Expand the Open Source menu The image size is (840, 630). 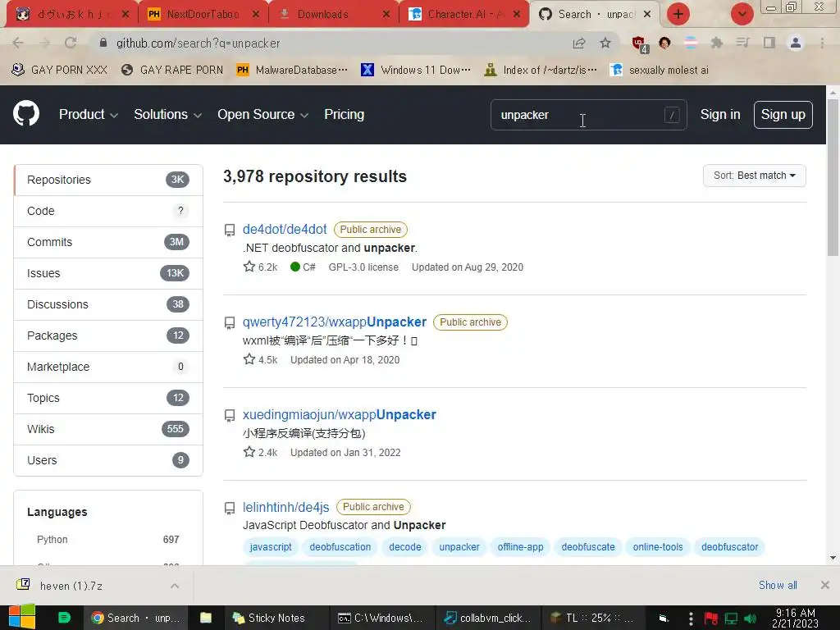262,114
